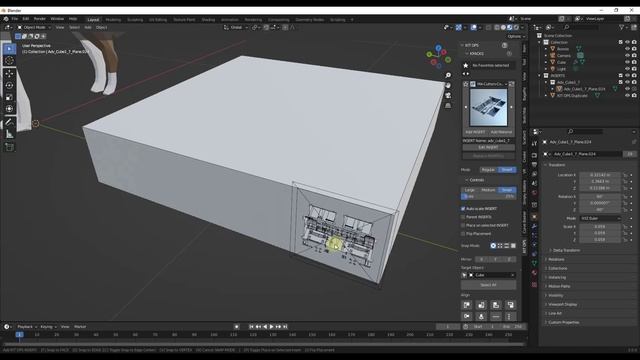Click the eyedropper next to Target Object
This screenshot has width=640, height=360.
point(464,275)
